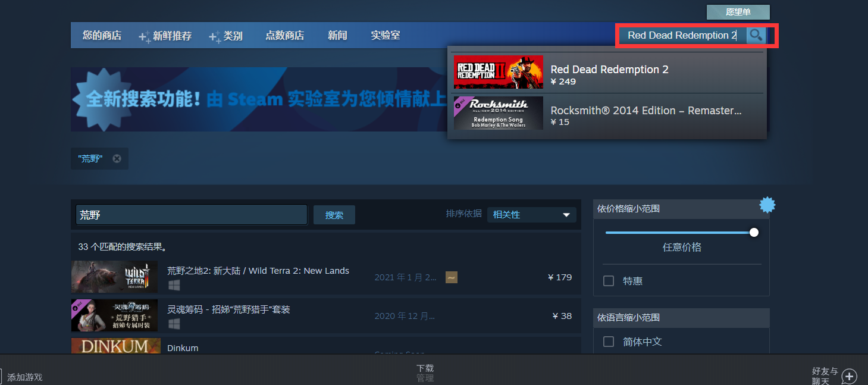This screenshot has height=385, width=868.
Task: Open the Wild Terra 2: New Lands result
Action: pos(325,277)
